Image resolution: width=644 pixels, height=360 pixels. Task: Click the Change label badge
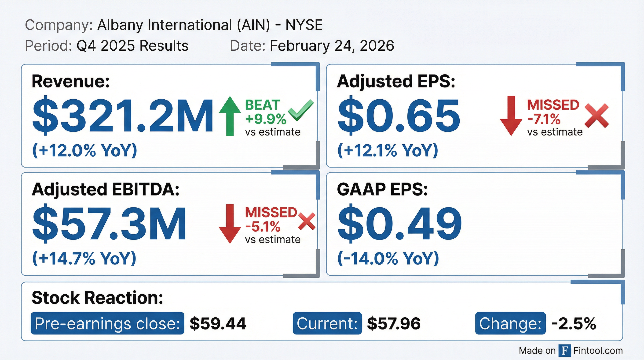coord(510,323)
